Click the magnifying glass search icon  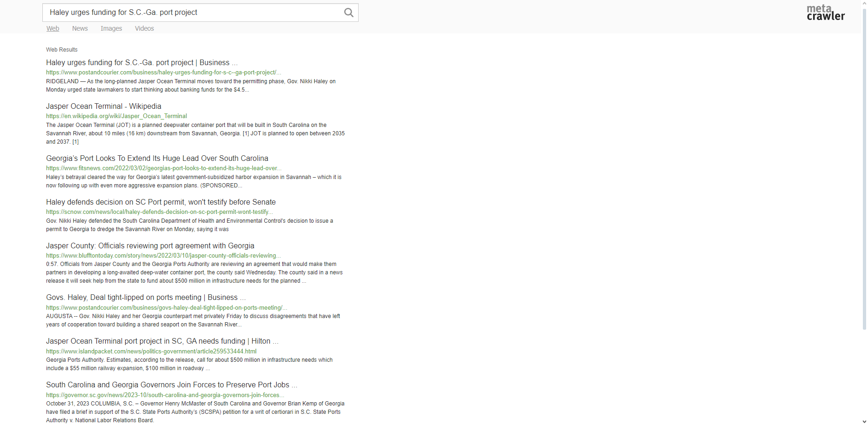pyautogui.click(x=348, y=13)
